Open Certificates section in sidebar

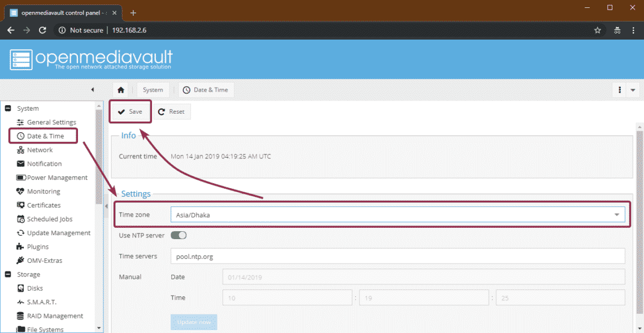point(43,205)
